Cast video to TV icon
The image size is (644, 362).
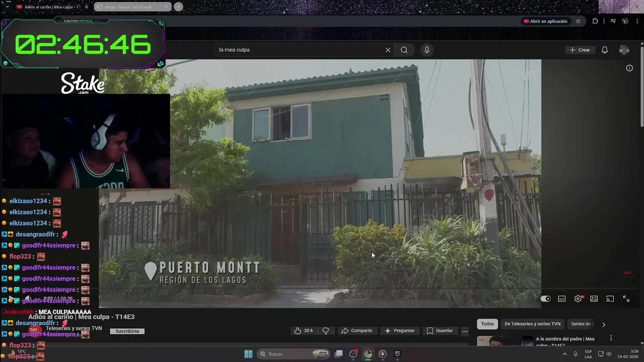click(610, 299)
